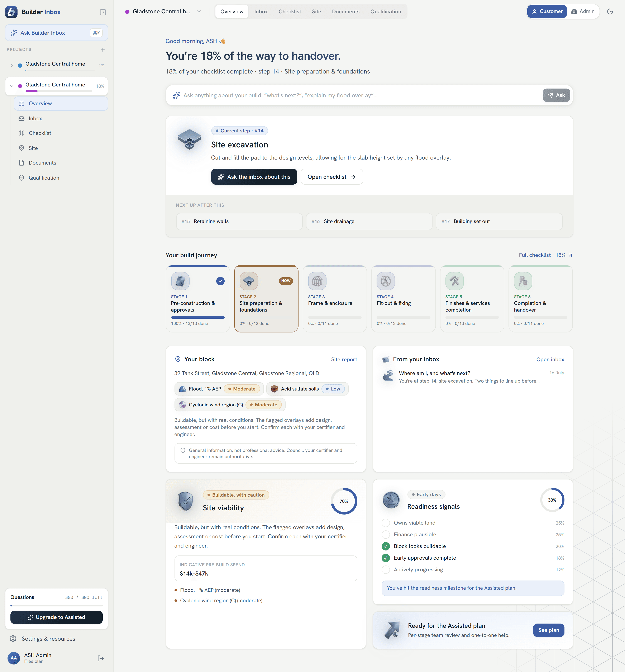The width and height of the screenshot is (625, 672).
Task: Switch to Customer view
Action: 547,11
